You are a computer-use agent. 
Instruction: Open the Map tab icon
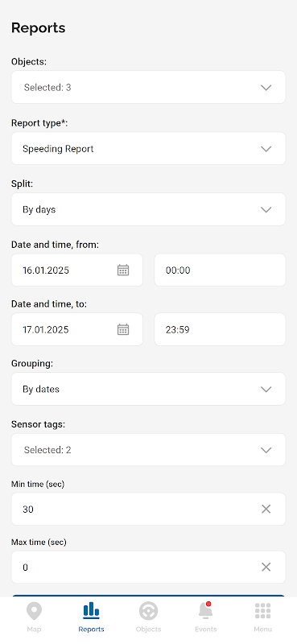(34, 611)
